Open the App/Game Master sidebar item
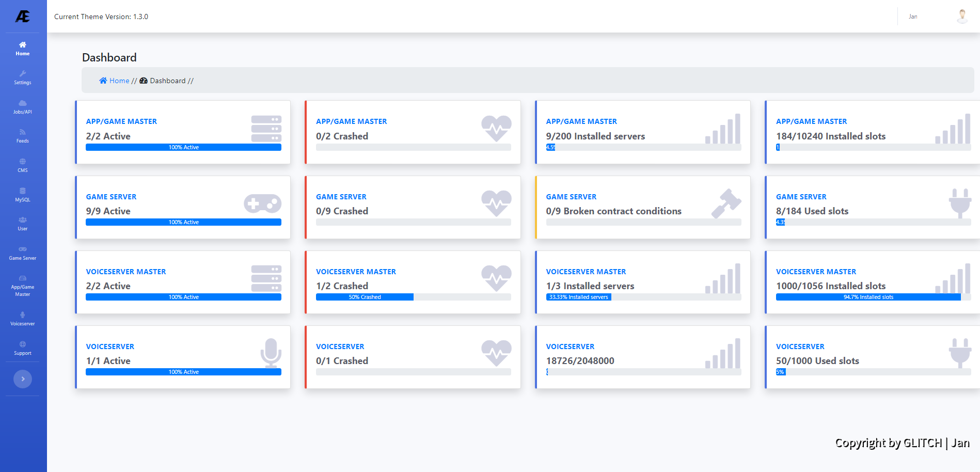The height and width of the screenshot is (472, 980). (23, 286)
